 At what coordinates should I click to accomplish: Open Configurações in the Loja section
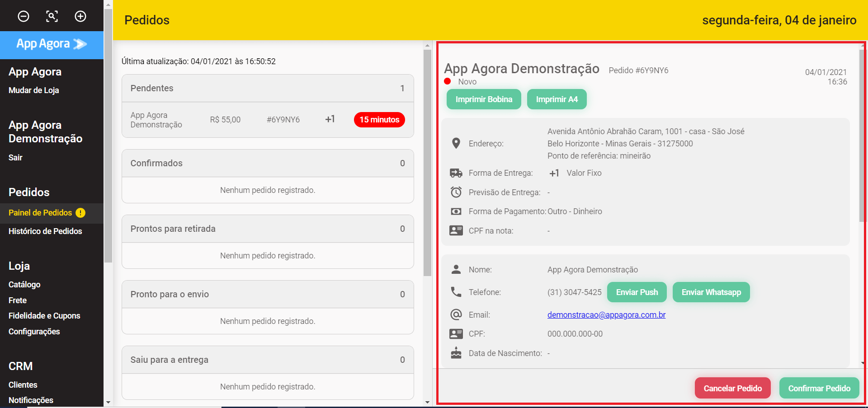34,332
